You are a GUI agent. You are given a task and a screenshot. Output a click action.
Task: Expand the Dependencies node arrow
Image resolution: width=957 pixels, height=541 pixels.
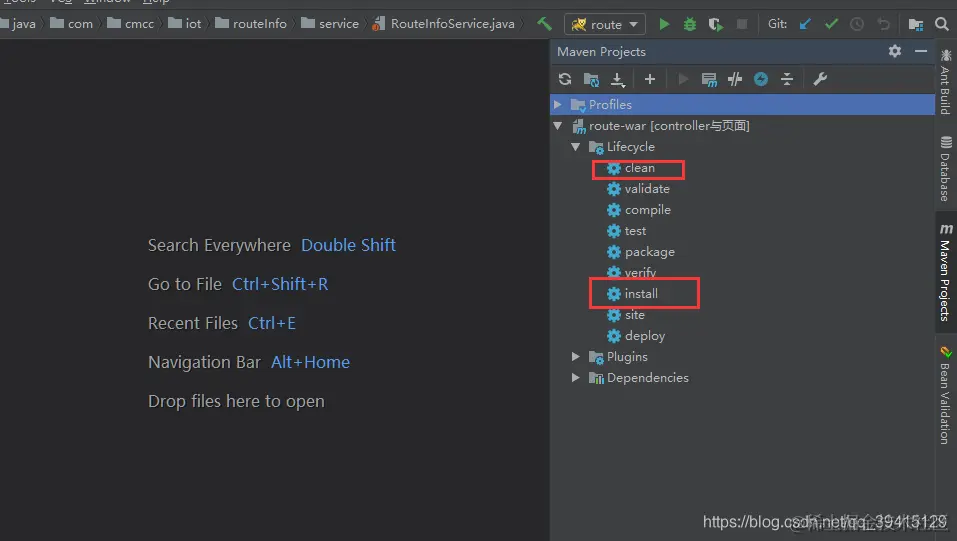(x=575, y=377)
